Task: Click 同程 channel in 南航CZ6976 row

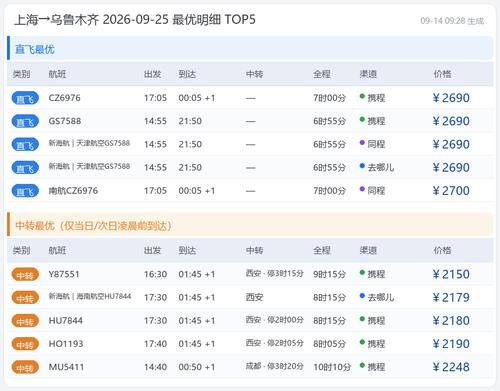Action: click(x=372, y=191)
